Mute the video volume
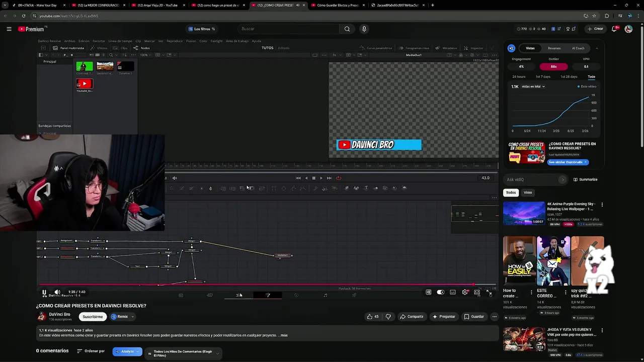The height and width of the screenshot is (362, 644). pyautogui.click(x=57, y=292)
